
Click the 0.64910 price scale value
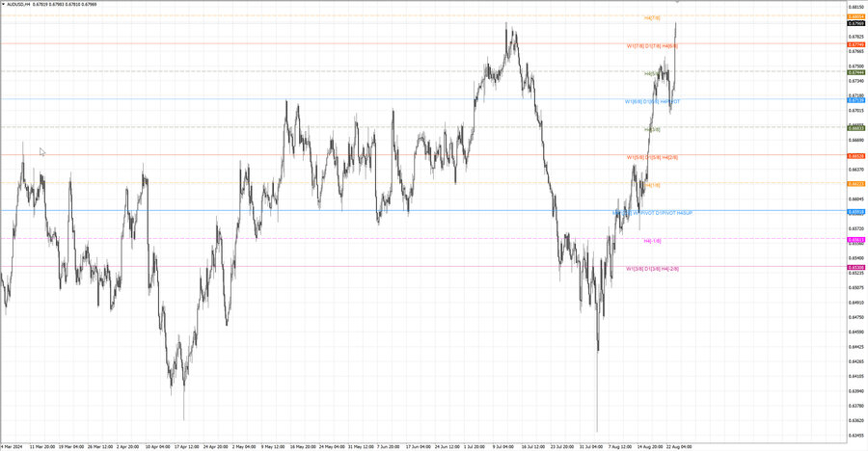point(856,303)
